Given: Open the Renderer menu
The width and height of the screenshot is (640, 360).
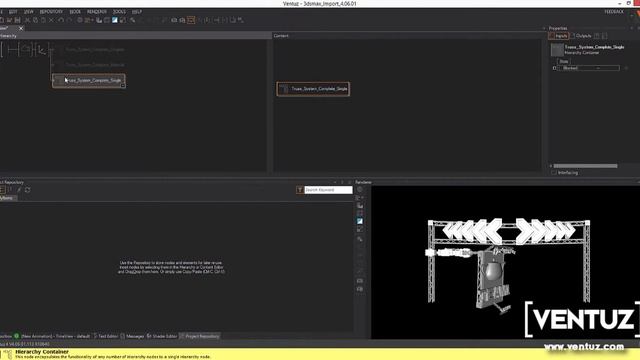Looking at the screenshot, I should pos(97,12).
